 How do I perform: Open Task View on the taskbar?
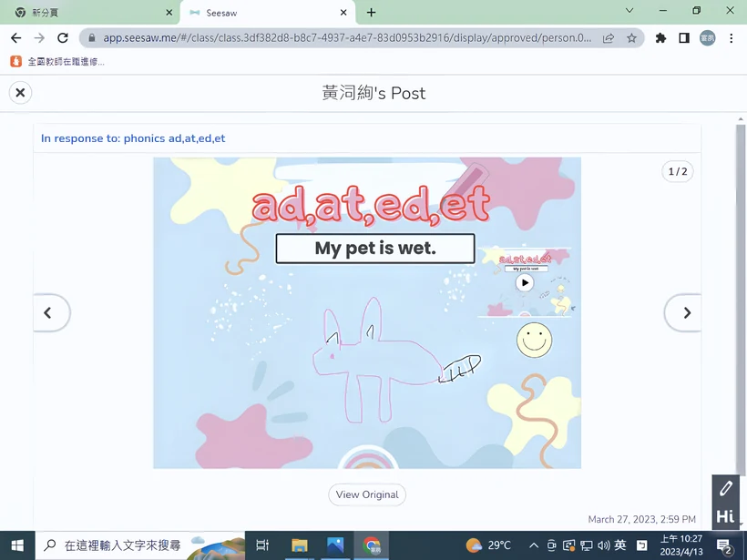(x=262, y=545)
